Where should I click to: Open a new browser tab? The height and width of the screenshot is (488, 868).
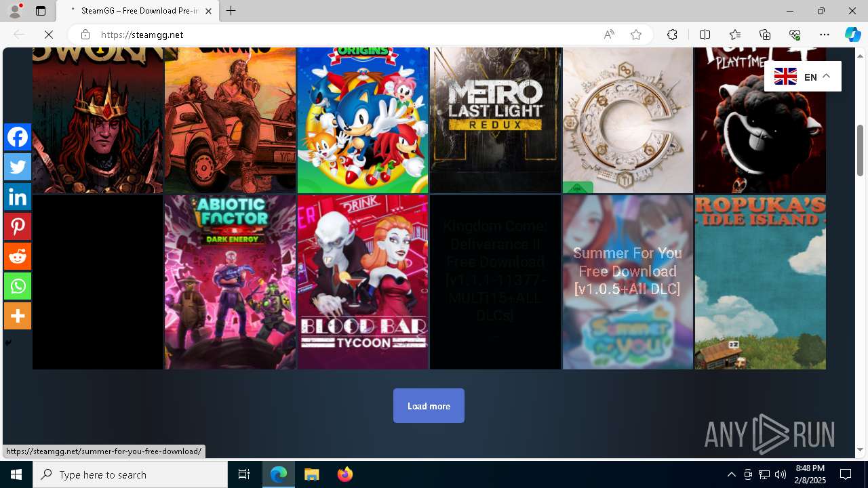click(x=231, y=11)
